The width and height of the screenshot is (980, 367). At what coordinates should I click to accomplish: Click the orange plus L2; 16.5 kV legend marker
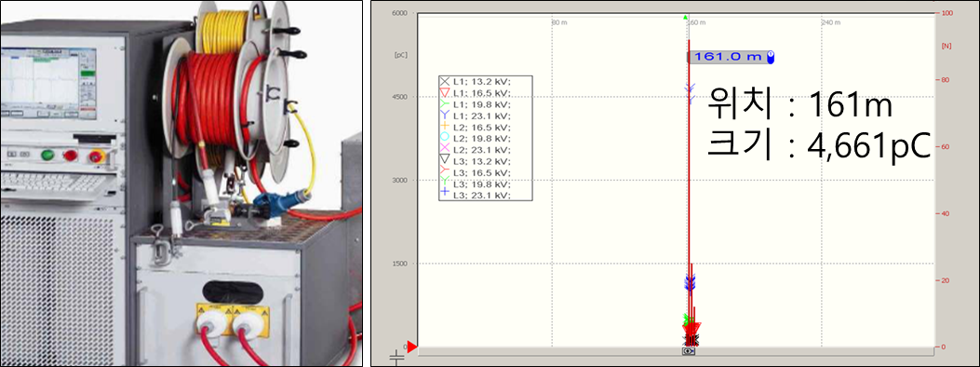[x=444, y=127]
